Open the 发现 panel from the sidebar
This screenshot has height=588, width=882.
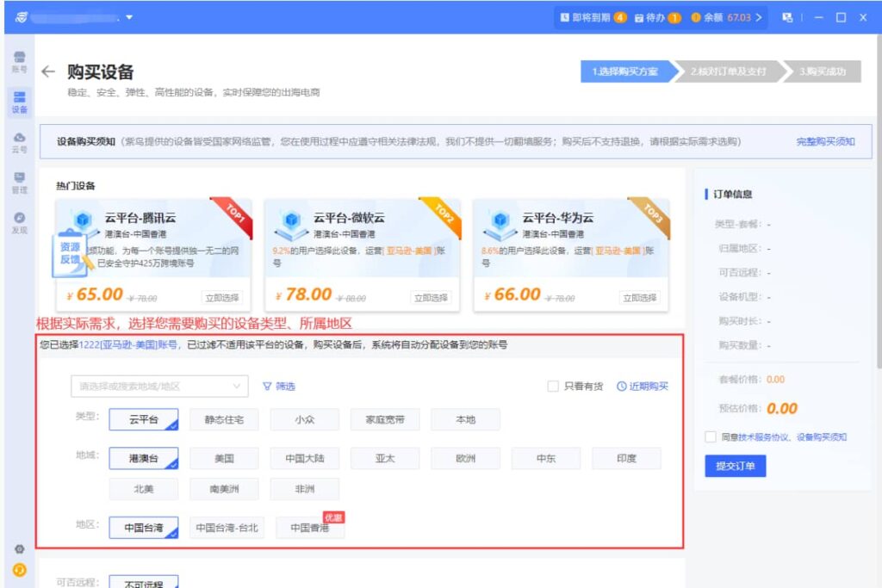click(19, 222)
